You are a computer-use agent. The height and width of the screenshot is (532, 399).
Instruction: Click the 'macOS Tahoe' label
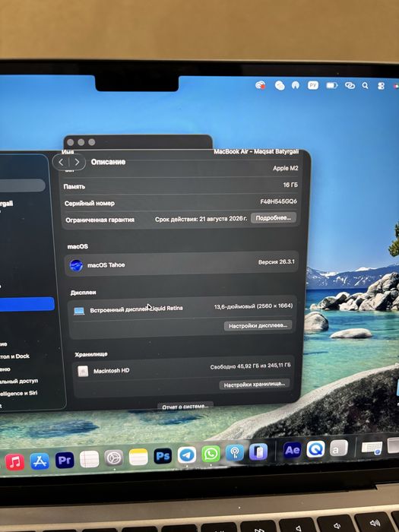pyautogui.click(x=106, y=265)
